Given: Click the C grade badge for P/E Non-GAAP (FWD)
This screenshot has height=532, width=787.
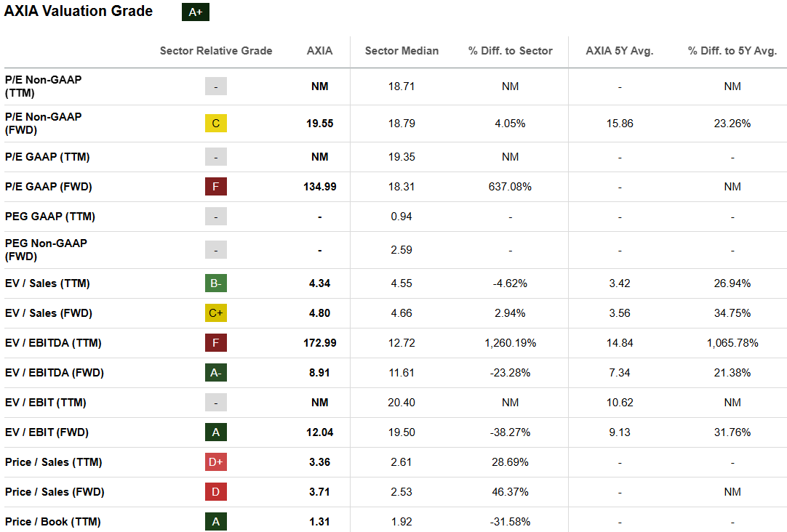Looking at the screenshot, I should click(x=216, y=124).
